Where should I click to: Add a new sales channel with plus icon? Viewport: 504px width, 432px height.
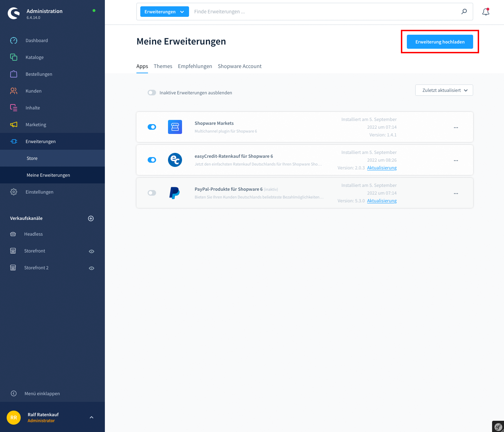point(91,218)
